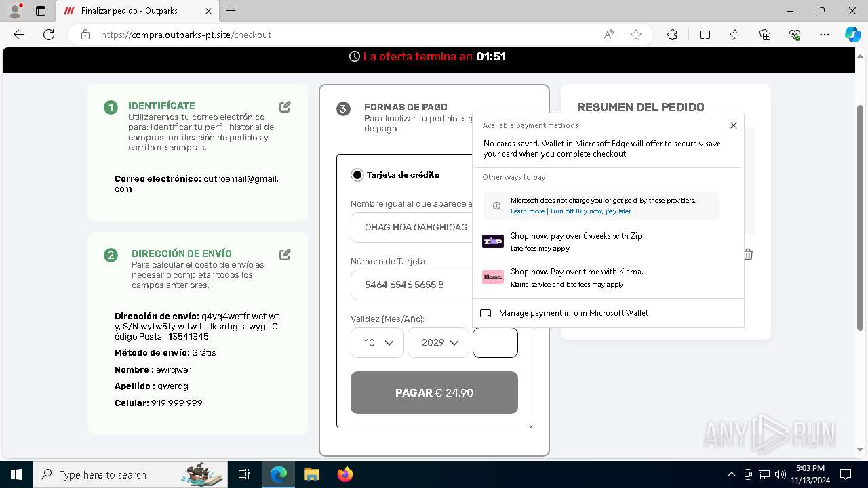Open the tab actions menu icon

pyautogui.click(x=41, y=11)
